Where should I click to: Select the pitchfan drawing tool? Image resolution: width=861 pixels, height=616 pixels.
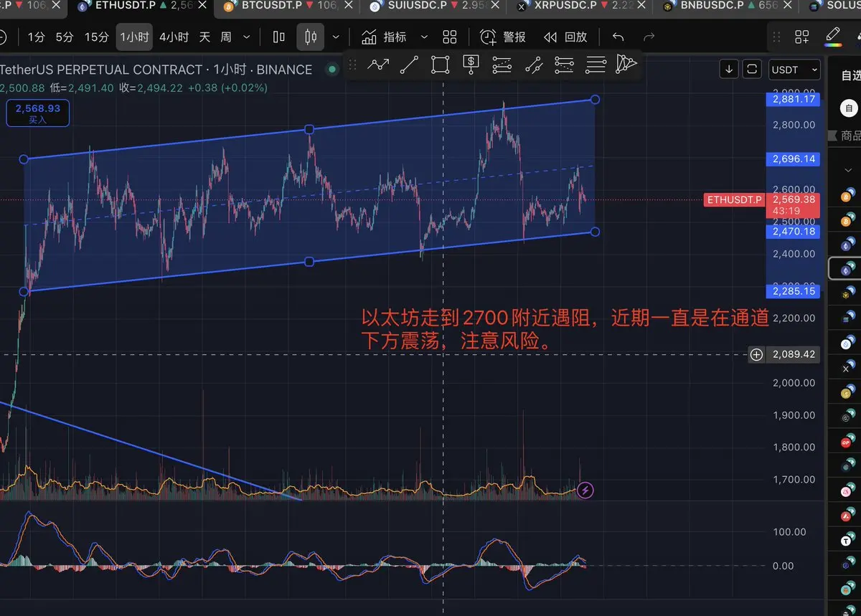coord(626,65)
